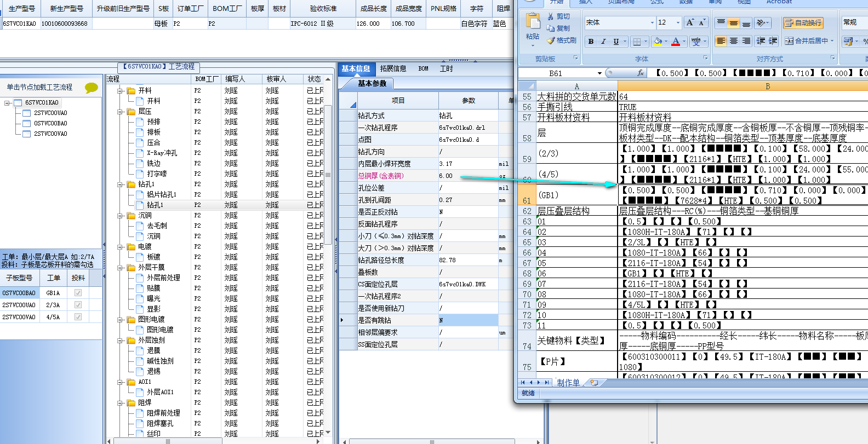
Task: Toggle Italic formatting in Excel
Action: point(603,42)
